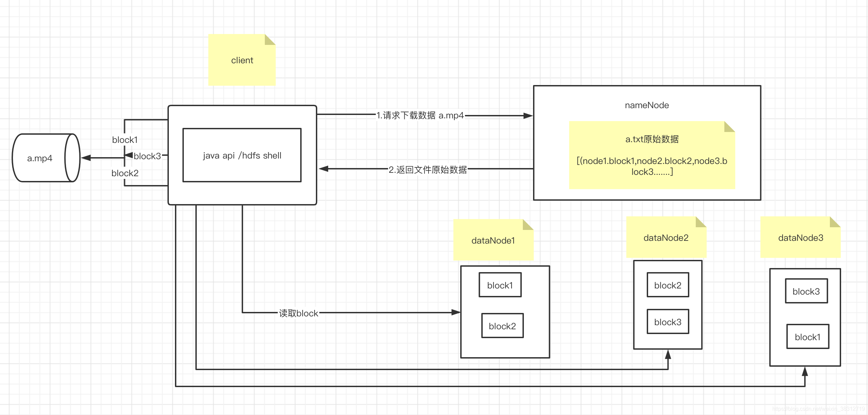This screenshot has width=868, height=415.
Task: Click the a.mp4 cylinder shape
Action: click(x=46, y=158)
